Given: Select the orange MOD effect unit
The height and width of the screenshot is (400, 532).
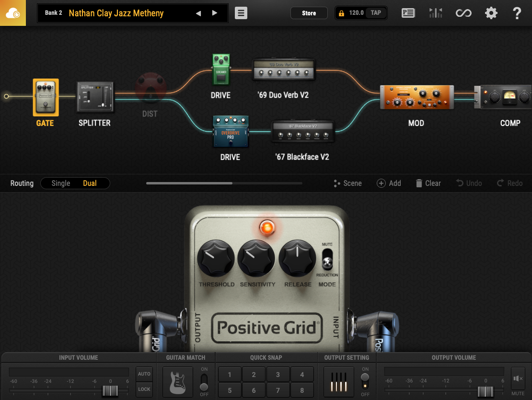Looking at the screenshot, I should 416,97.
